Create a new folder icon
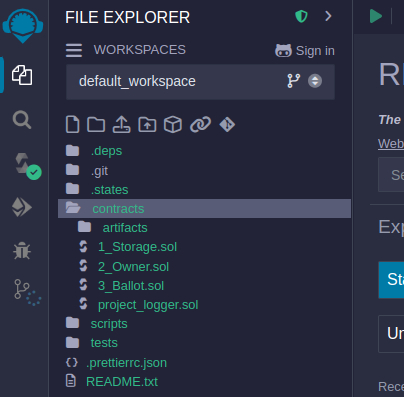The height and width of the screenshot is (397, 404). [96, 125]
